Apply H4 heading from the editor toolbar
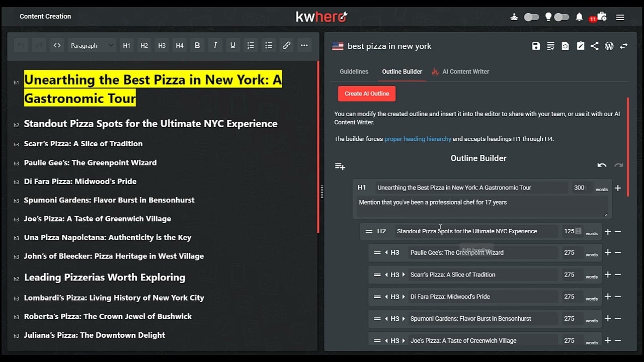 180,45
